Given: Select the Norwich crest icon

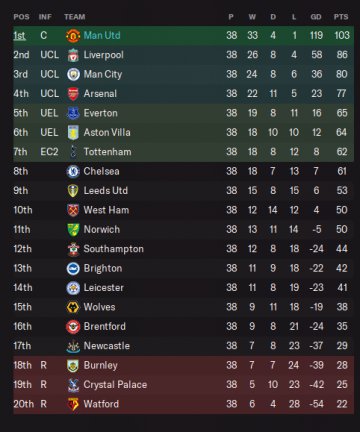Looking at the screenshot, I should click(x=73, y=229).
